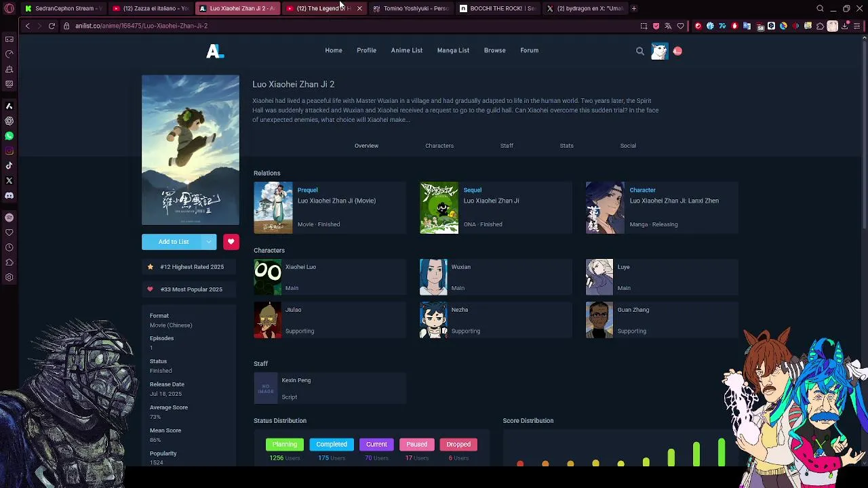Image resolution: width=868 pixels, height=488 pixels.
Task: Click #33 Most Popular 2025 ranking
Action: (x=191, y=289)
